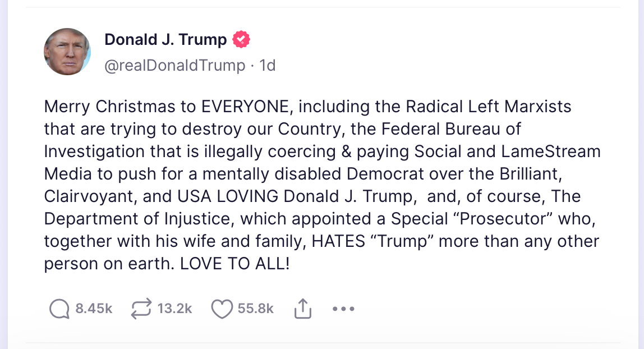Like the post with the heart icon
The image size is (644, 349).
pyautogui.click(x=222, y=309)
